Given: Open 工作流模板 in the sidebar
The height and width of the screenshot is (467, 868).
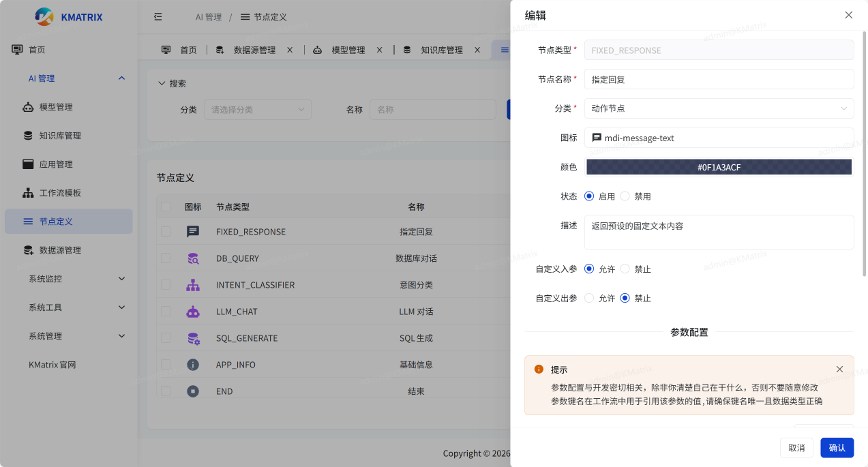Looking at the screenshot, I should point(60,193).
